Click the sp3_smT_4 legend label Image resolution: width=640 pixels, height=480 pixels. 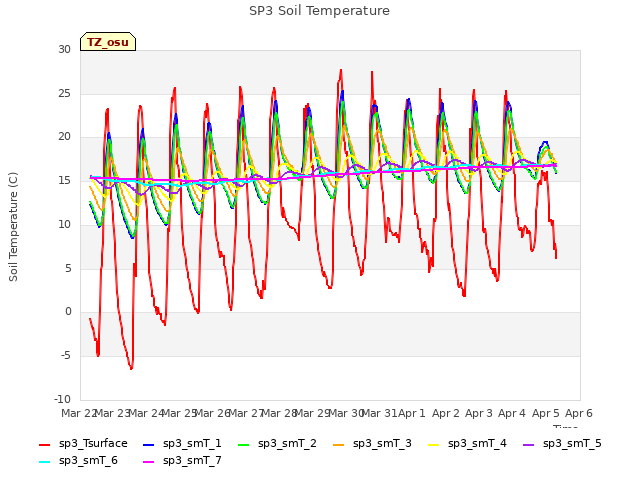coord(477,443)
